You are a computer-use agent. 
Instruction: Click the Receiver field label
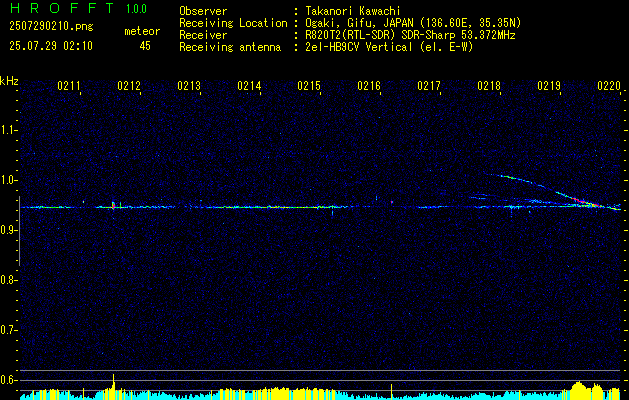(x=203, y=35)
